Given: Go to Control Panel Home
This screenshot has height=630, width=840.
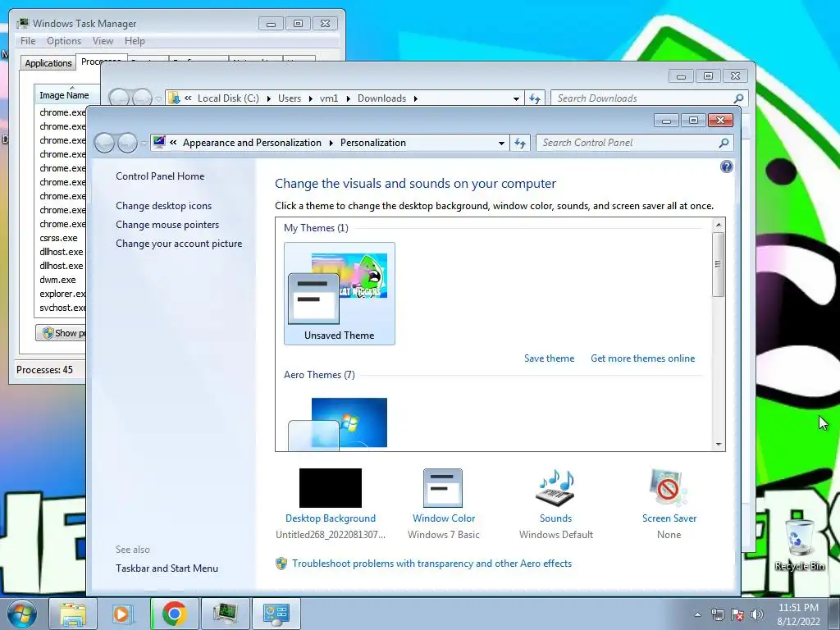Looking at the screenshot, I should 160,176.
